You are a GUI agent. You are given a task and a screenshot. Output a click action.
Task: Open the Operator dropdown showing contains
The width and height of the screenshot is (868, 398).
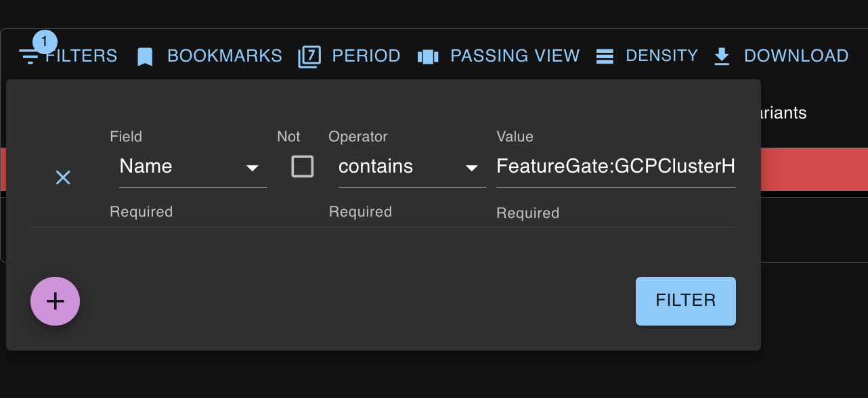(399, 167)
